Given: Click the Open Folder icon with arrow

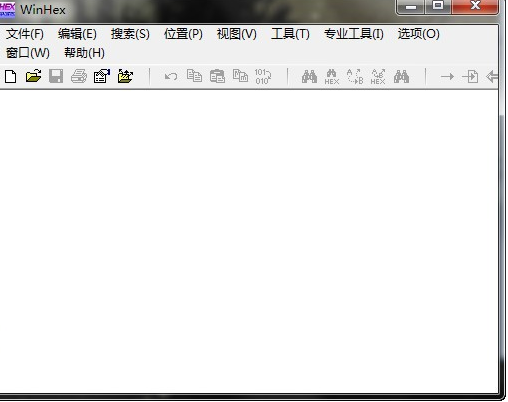Looking at the screenshot, I should point(125,76).
